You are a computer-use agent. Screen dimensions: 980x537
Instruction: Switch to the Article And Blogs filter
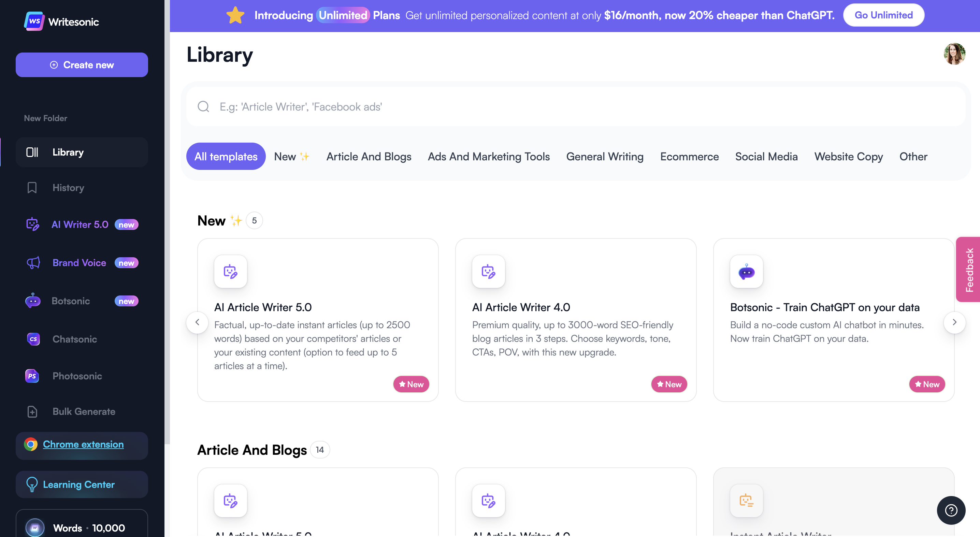[369, 156]
